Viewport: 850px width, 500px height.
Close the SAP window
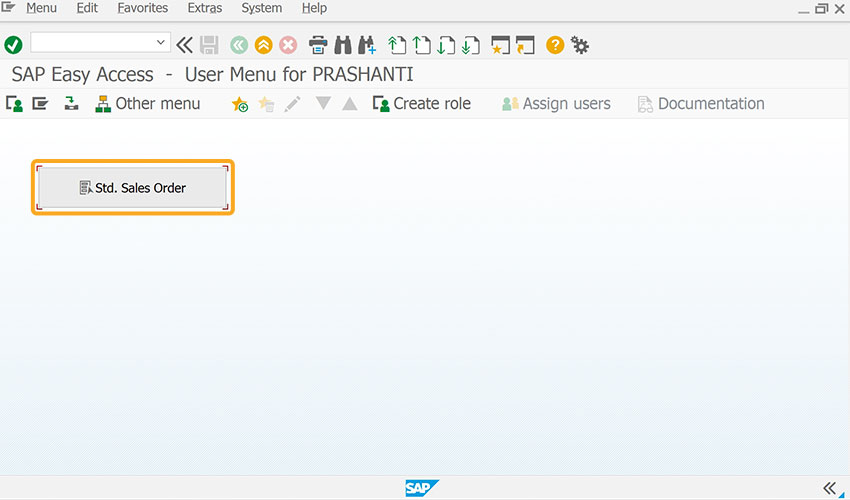click(x=840, y=9)
